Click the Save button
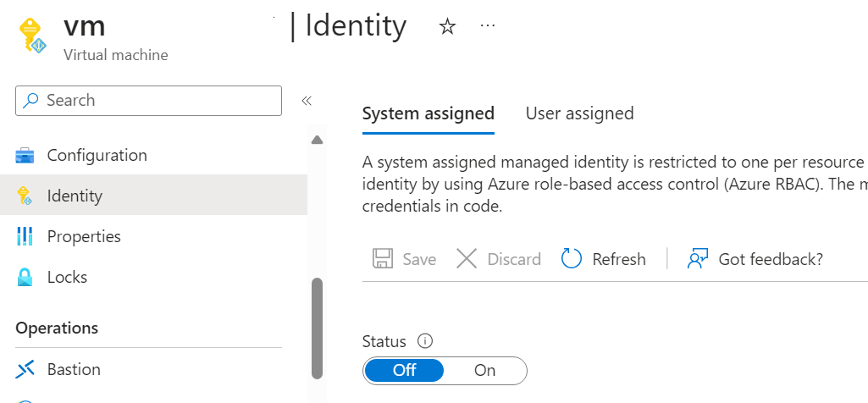Screen dimensions: 868x403 (x=405, y=259)
